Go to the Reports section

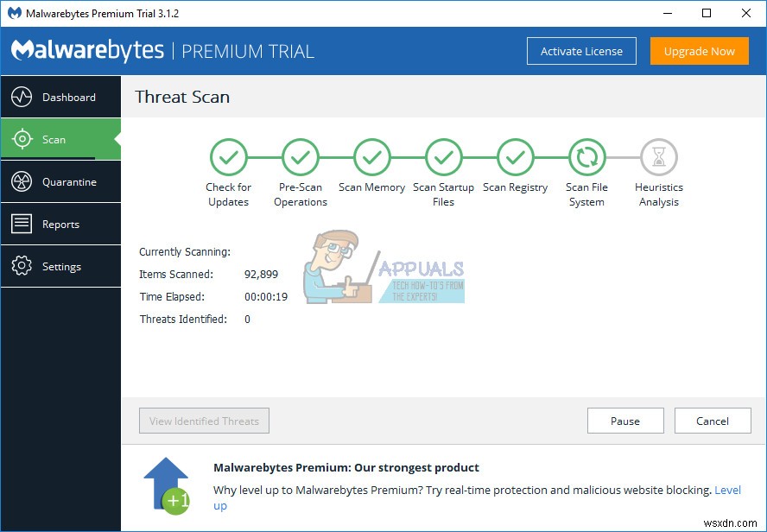click(60, 224)
